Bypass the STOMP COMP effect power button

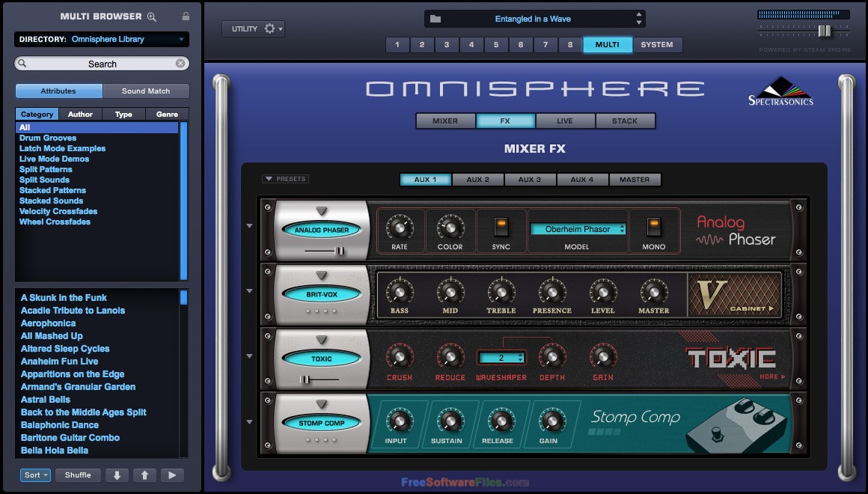tap(322, 423)
